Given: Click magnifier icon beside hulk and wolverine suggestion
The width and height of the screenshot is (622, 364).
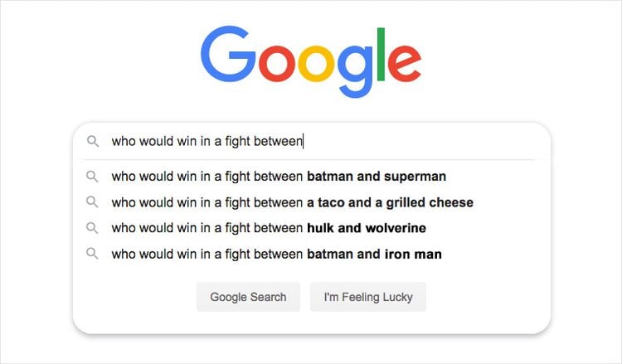Looking at the screenshot, I should coord(93,228).
